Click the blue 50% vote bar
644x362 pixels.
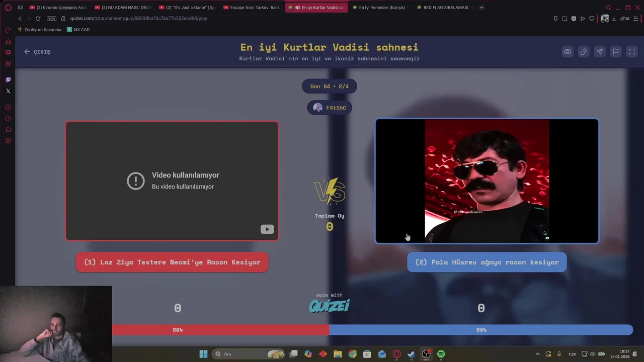pos(481,330)
